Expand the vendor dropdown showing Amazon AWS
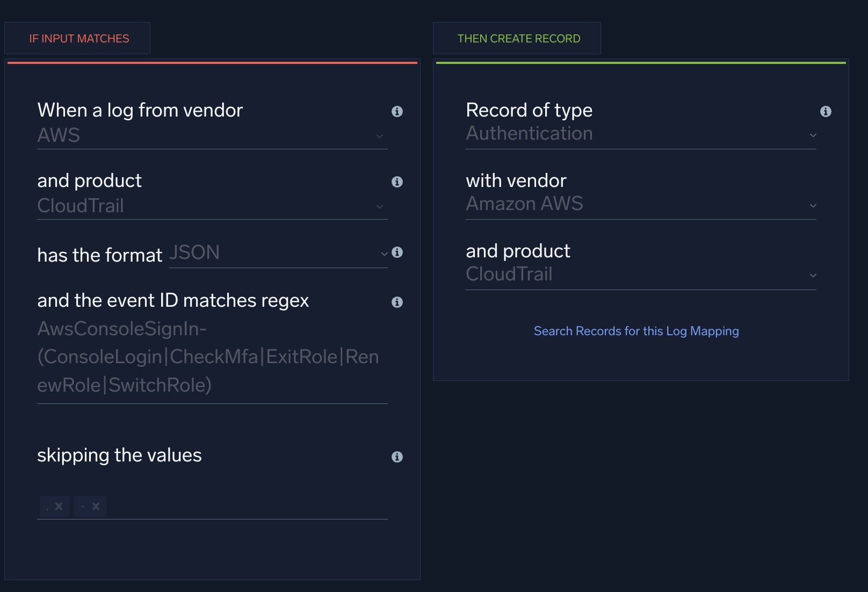The image size is (868, 592). tap(813, 206)
